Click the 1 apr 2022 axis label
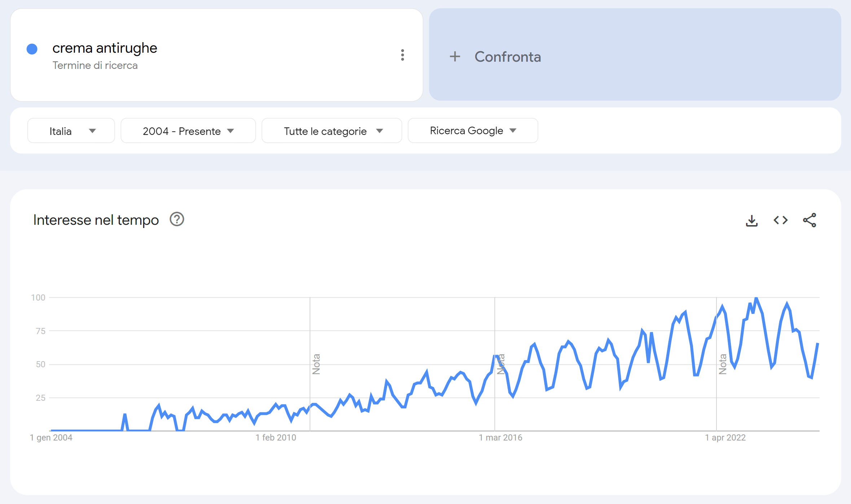The width and height of the screenshot is (851, 504). 725,438
